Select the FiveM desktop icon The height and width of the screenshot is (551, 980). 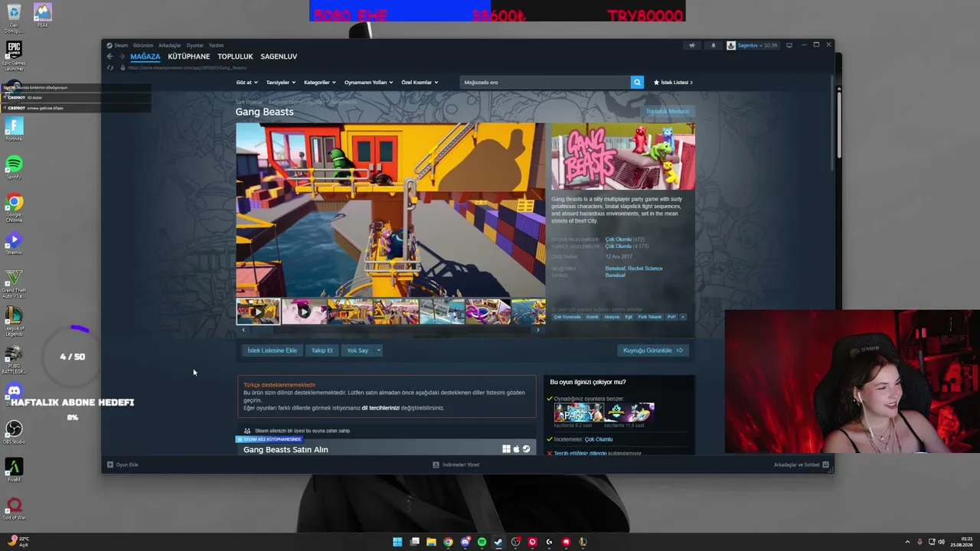pyautogui.click(x=14, y=470)
